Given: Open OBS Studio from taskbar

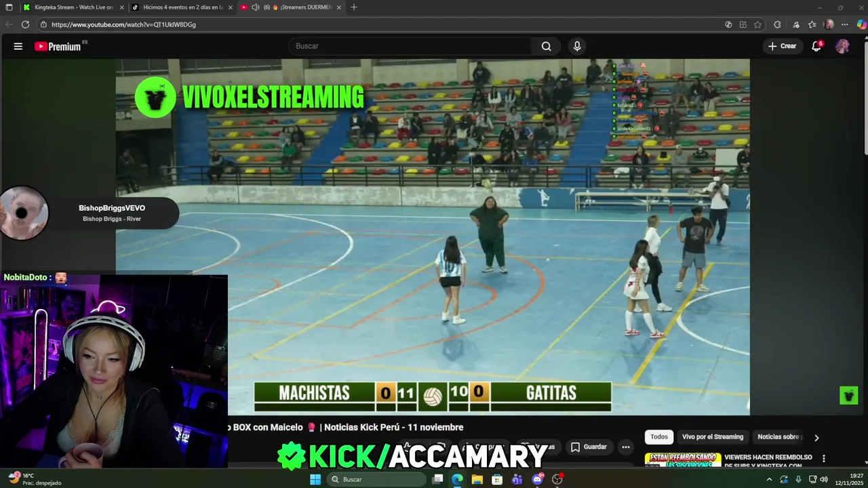Looking at the screenshot, I should pyautogui.click(x=557, y=479).
